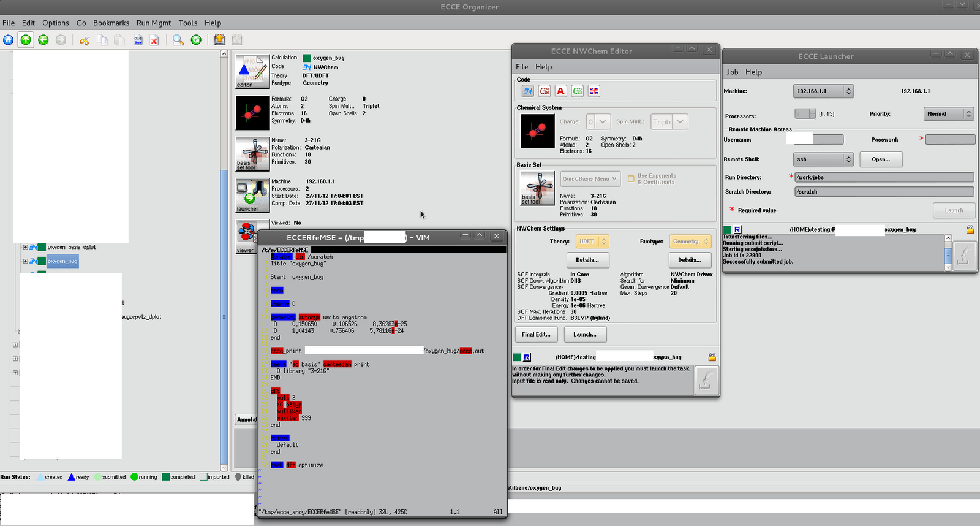Viewport: 980px width, 526px height.
Task: Click the Open... button in ECCE Launcher
Action: (881, 159)
